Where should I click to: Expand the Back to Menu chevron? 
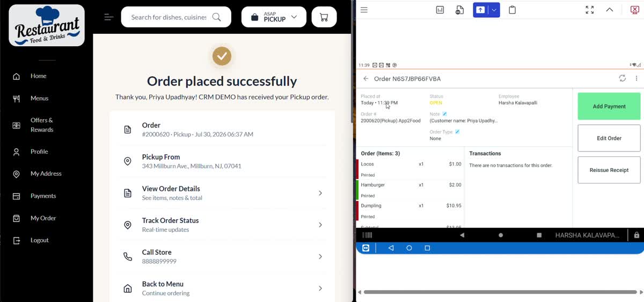[320, 288]
